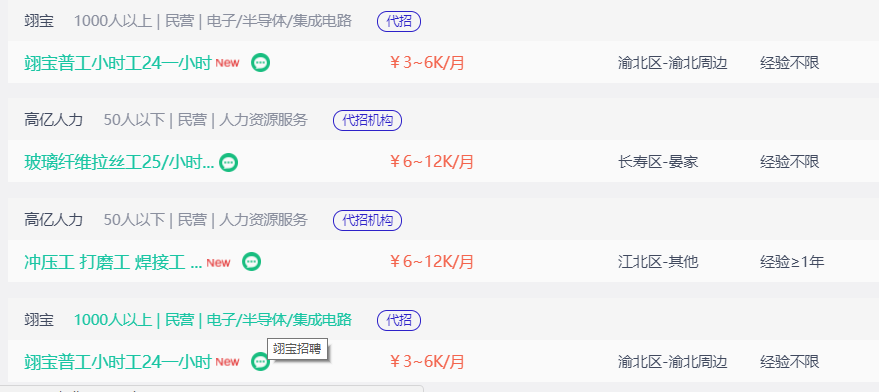Open 冲压工 打磨工 焊接工 job title

click(113, 262)
